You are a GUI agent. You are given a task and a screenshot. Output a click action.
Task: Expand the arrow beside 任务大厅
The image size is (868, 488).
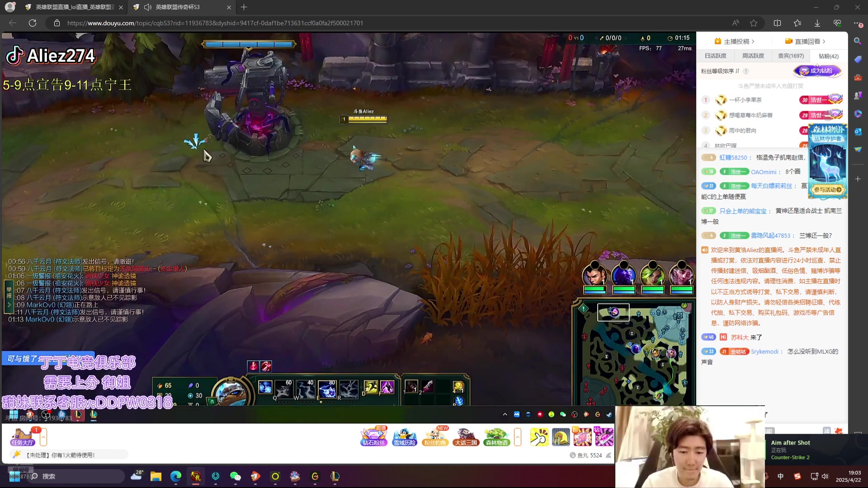click(43, 437)
